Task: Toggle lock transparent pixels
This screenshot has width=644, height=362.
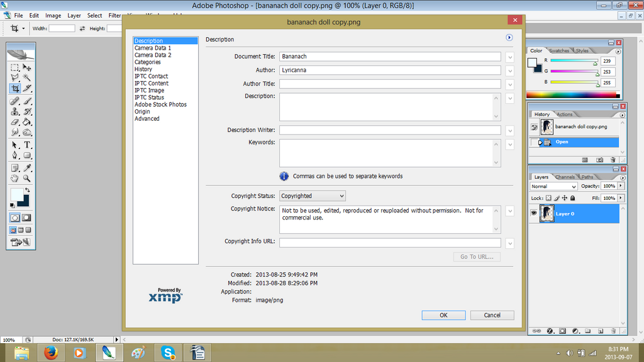Action: coord(548,198)
